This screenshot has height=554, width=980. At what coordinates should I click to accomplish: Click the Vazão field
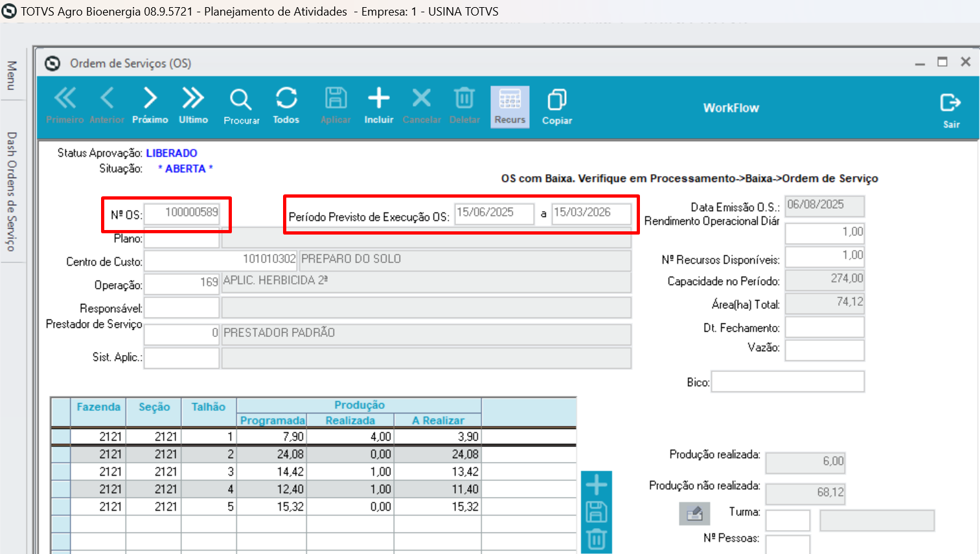(x=825, y=350)
